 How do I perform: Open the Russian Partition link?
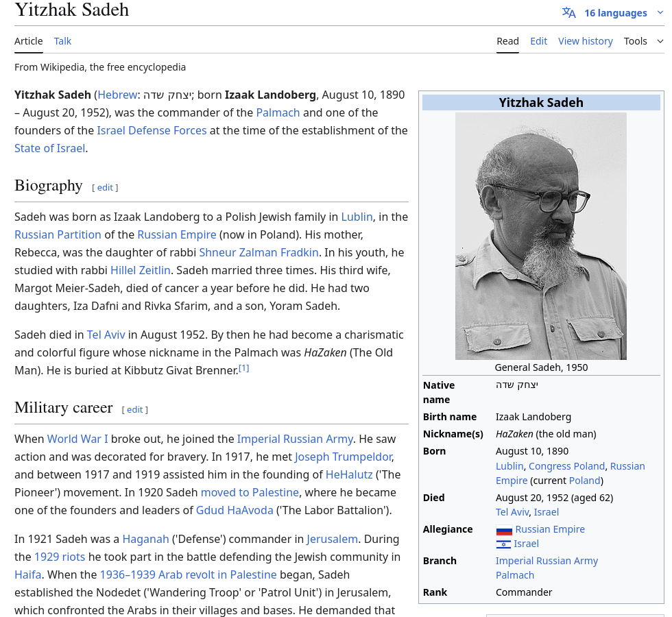[58, 234]
